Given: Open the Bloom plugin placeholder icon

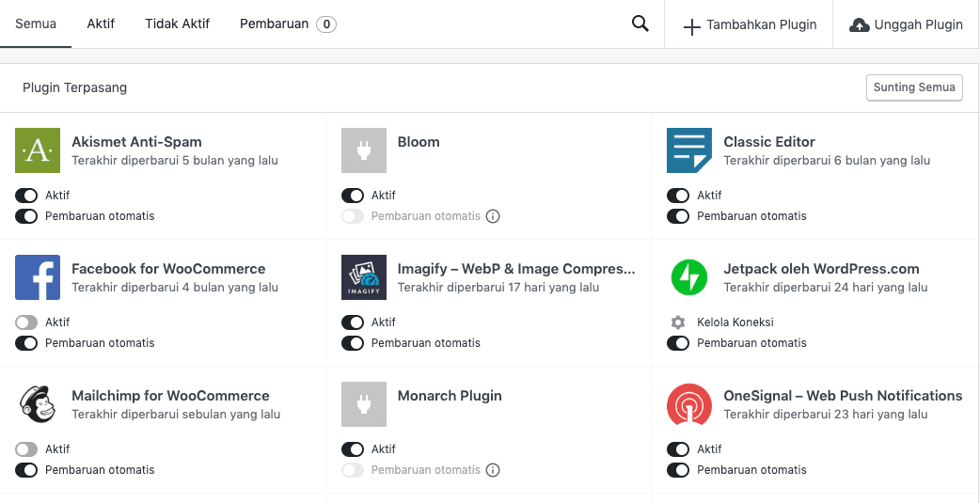Looking at the screenshot, I should tap(364, 150).
